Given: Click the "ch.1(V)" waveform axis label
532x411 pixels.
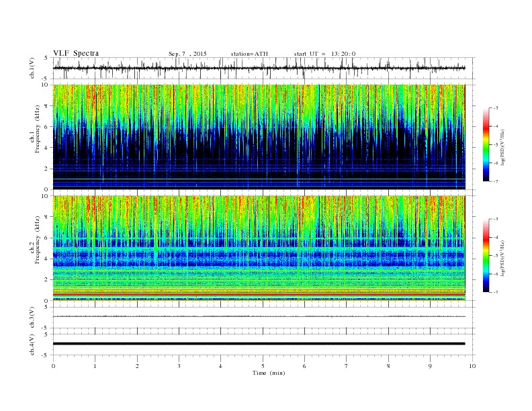Looking at the screenshot, I should (x=32, y=68).
